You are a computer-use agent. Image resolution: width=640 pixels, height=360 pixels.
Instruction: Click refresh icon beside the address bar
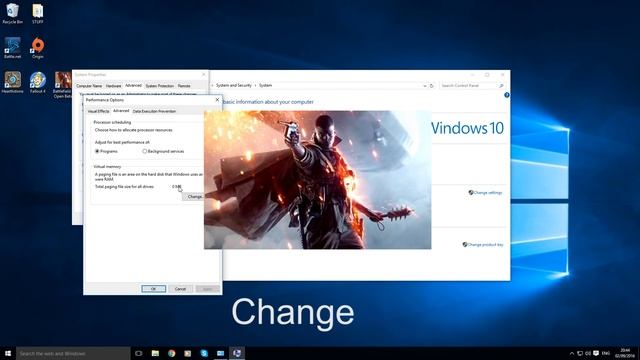pos(431,86)
